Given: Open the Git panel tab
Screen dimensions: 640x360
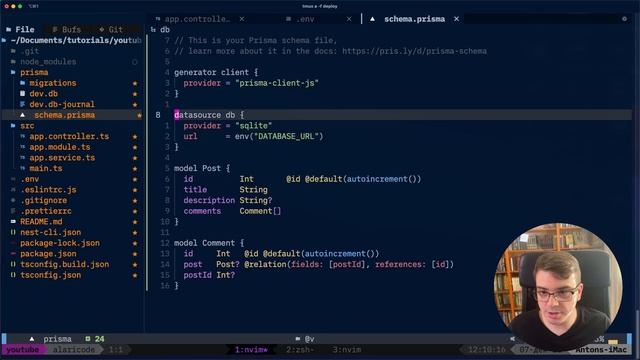Looking at the screenshot, I should click(x=111, y=29).
